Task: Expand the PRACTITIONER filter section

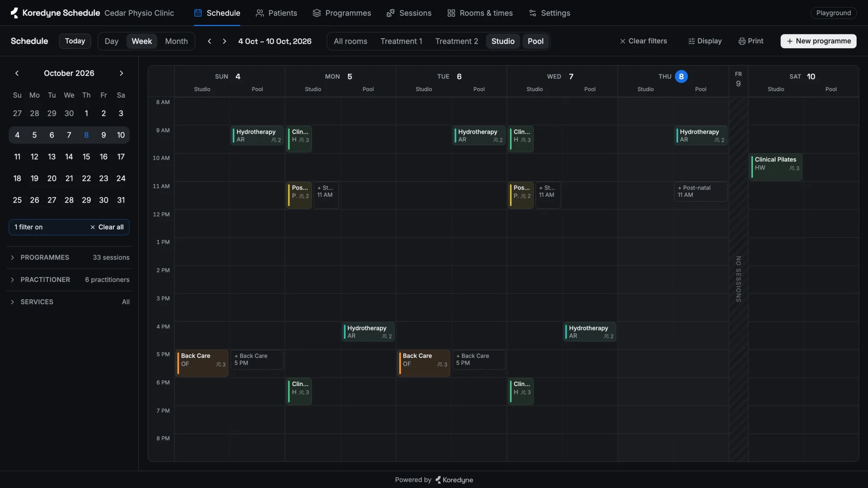Action: point(69,280)
